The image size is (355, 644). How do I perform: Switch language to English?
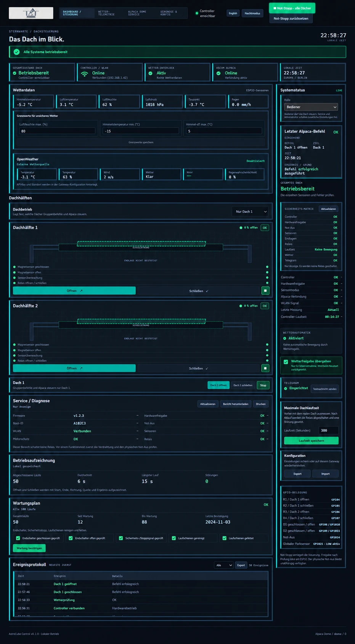click(x=233, y=13)
